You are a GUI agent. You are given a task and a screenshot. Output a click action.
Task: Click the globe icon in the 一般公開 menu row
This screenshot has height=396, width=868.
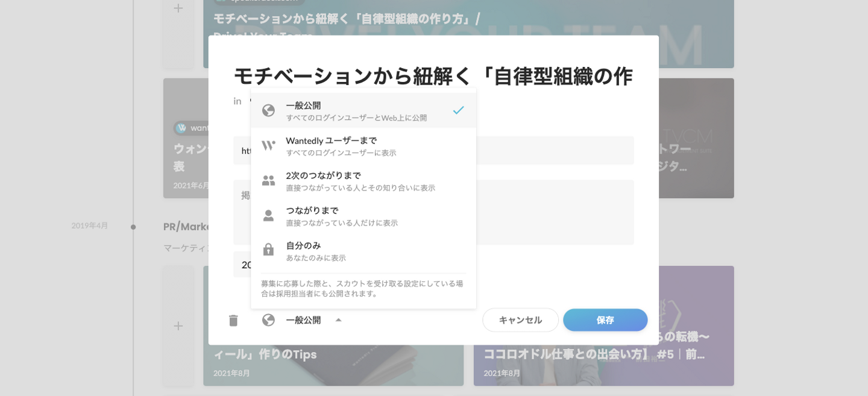(x=268, y=110)
